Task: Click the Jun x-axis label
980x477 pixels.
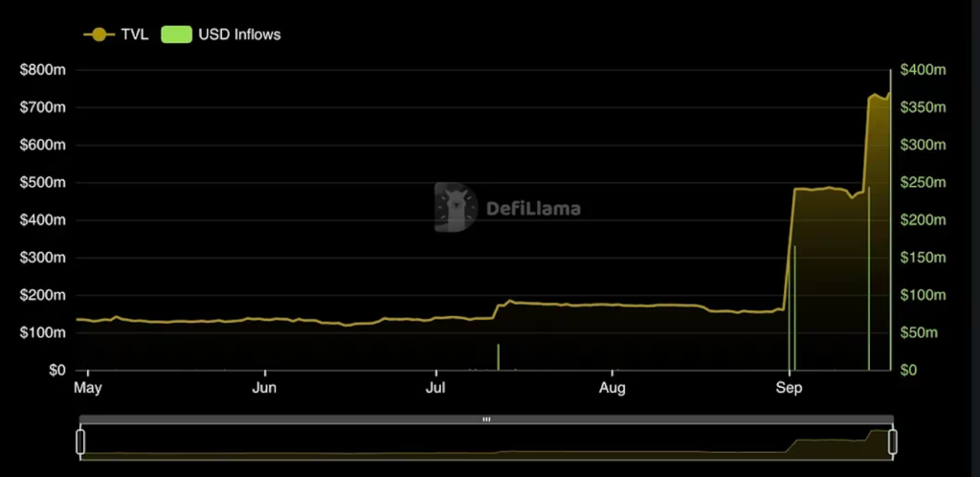Action: 264,388
